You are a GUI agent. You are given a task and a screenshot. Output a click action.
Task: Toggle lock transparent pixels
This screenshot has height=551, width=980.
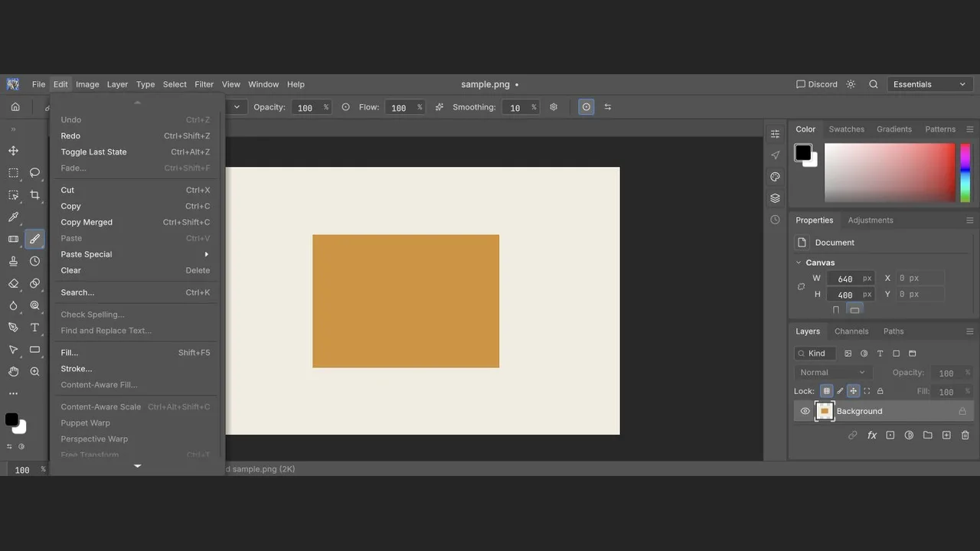826,391
